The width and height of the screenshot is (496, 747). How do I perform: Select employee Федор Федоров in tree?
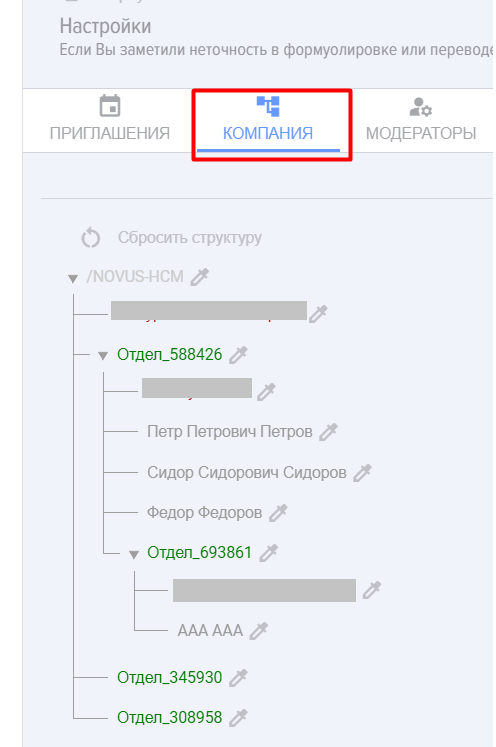(204, 513)
